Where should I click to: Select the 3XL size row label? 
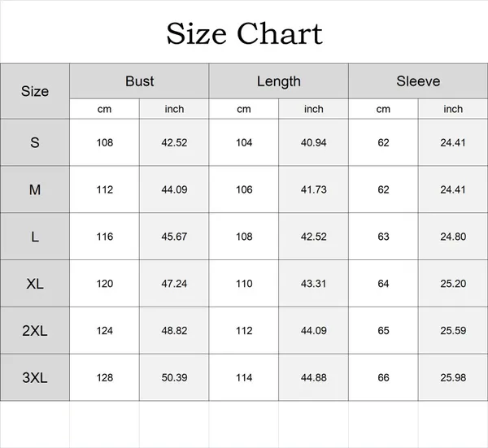[x=35, y=378]
